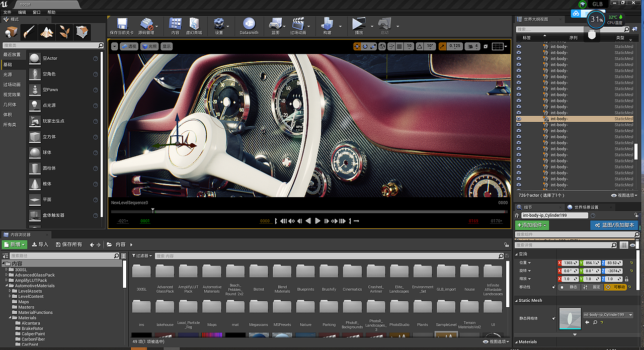Image resolution: width=644 pixels, height=350 pixels.
Task: Toggle visibility of the highlighted int-body- actor
Action: (x=519, y=119)
